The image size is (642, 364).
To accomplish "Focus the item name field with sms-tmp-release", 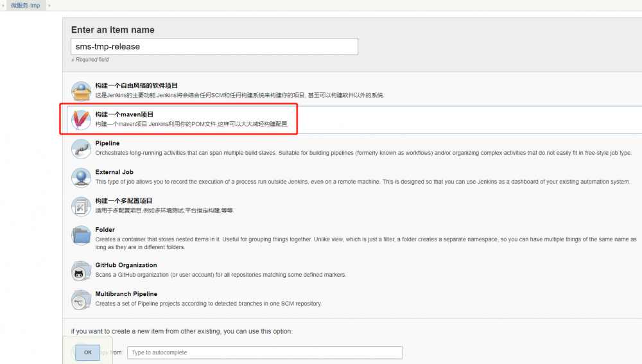I will pyautogui.click(x=214, y=47).
